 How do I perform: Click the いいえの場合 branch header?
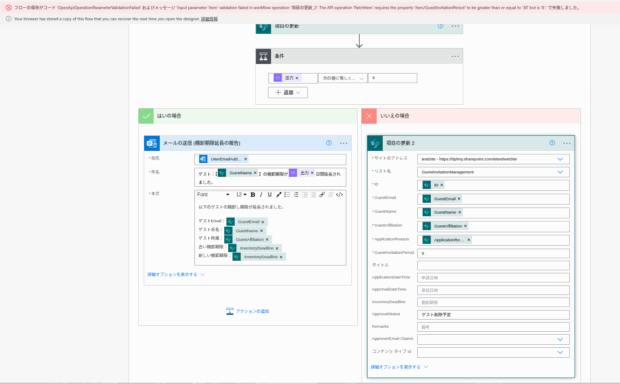471,116
